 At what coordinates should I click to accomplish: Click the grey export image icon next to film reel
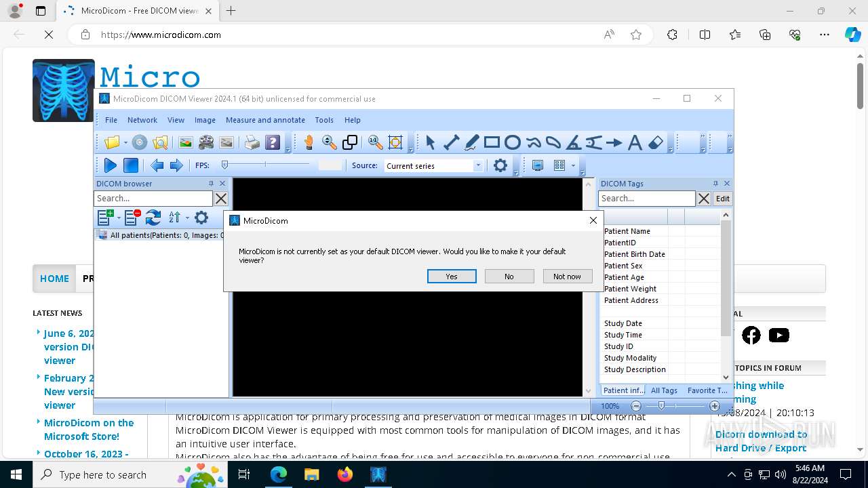[x=226, y=142]
